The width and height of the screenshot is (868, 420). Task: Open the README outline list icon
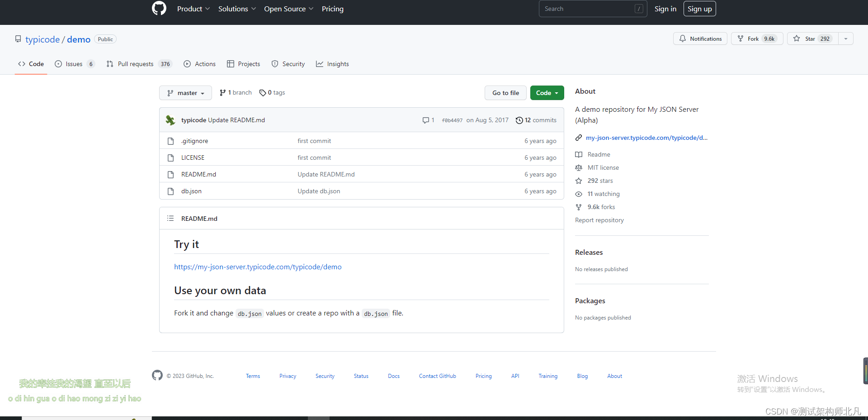170,218
